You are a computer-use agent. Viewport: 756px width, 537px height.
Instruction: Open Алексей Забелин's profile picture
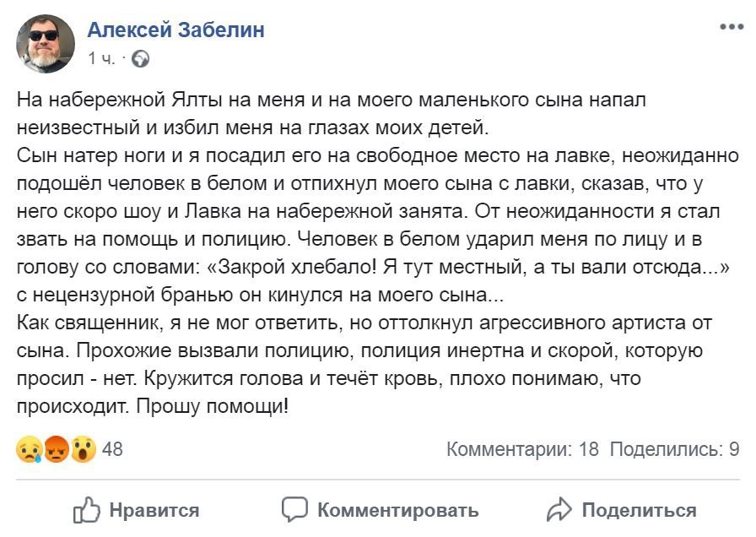click(45, 43)
